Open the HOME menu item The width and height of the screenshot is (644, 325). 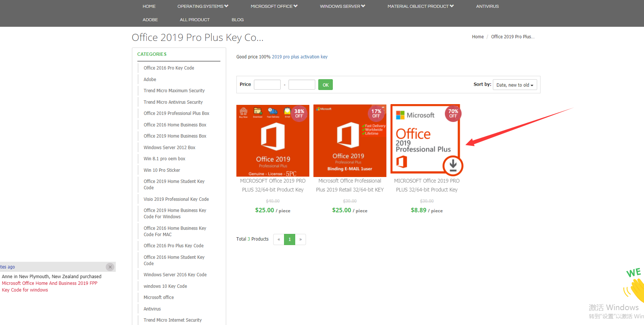pos(149,6)
